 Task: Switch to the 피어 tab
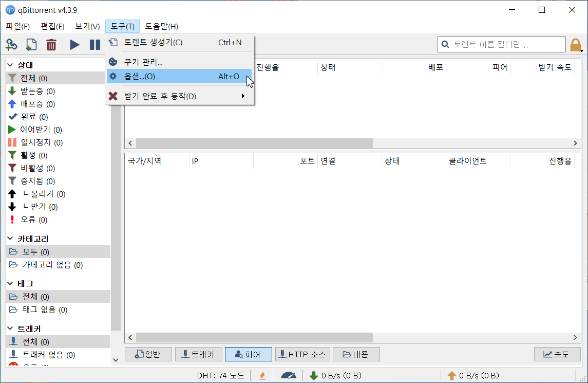click(x=248, y=354)
